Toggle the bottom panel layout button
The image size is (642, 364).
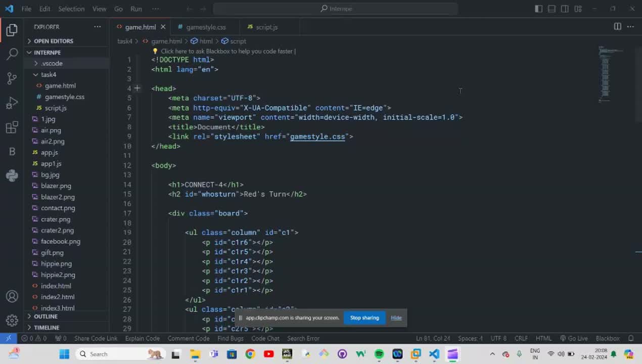[x=552, y=9]
